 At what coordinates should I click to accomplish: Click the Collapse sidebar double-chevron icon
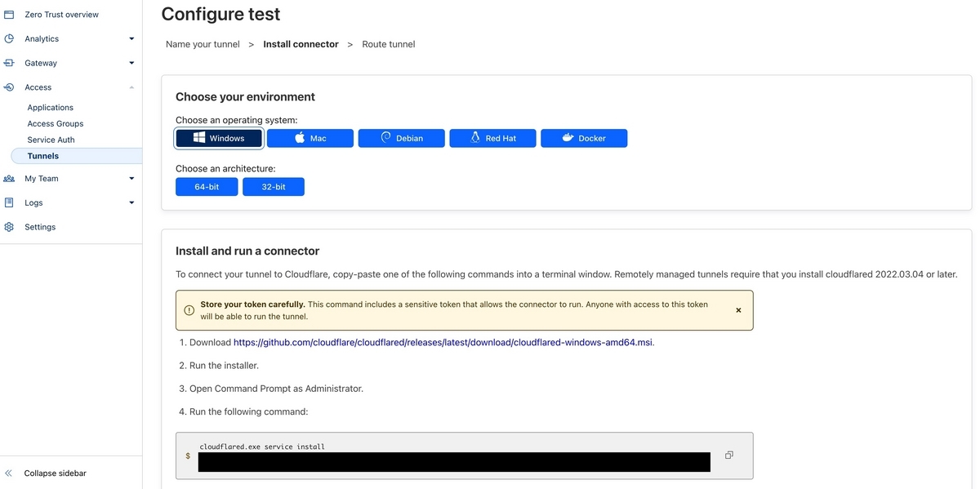pos(9,473)
